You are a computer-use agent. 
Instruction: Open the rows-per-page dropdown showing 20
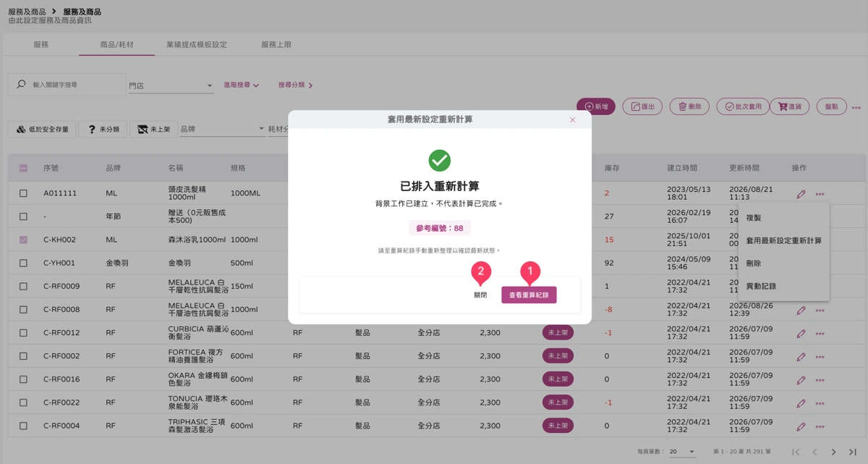(x=682, y=452)
